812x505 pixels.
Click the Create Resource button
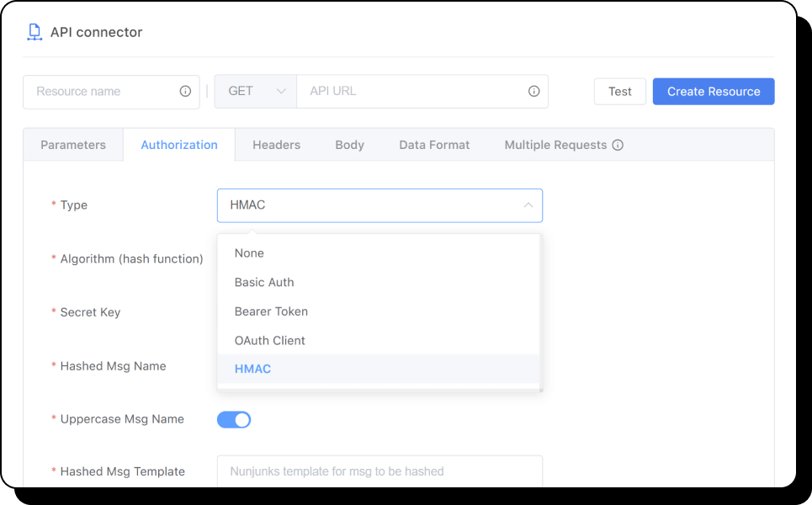point(714,92)
